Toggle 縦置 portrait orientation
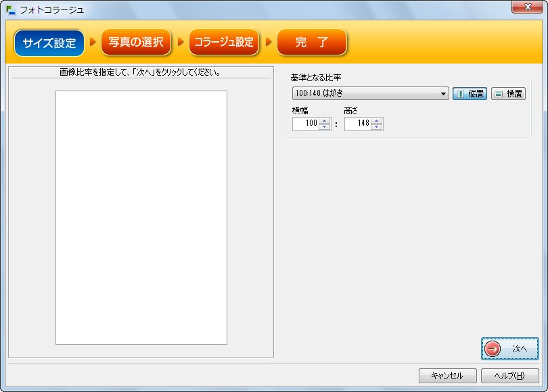The width and height of the screenshot is (548, 392). point(470,93)
